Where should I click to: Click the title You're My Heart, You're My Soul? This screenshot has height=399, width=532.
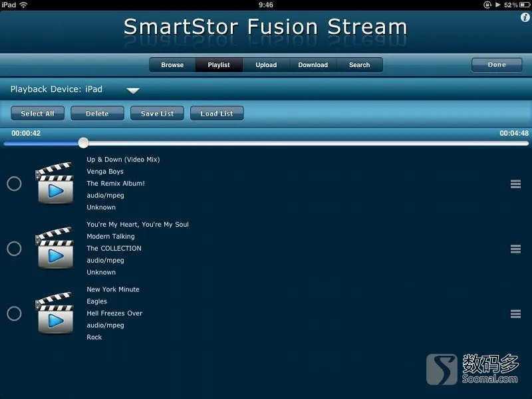(138, 224)
